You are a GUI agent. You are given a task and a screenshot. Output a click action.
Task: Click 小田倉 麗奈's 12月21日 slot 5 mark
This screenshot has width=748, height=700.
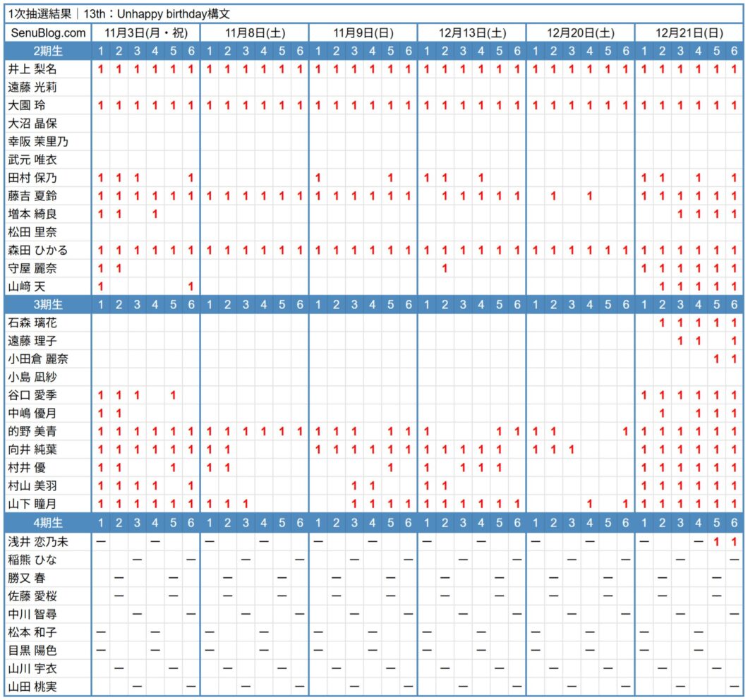[x=716, y=358]
